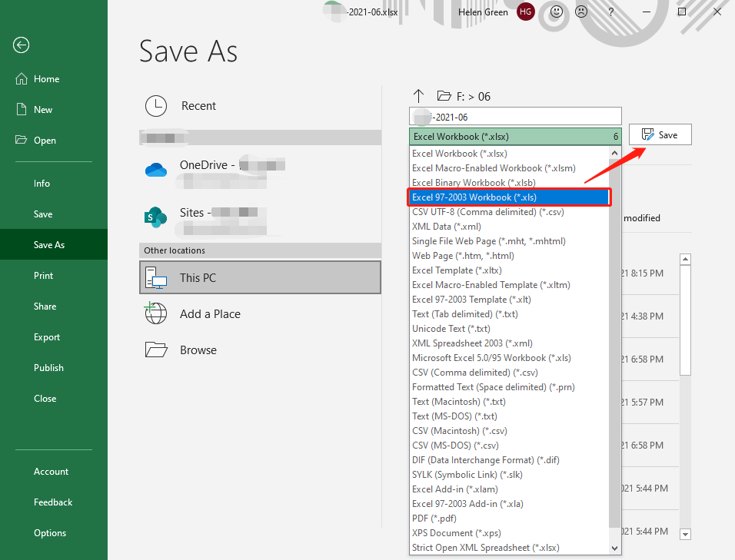This screenshot has height=560, width=735.
Task: Open the Options menu item
Action: pos(50,533)
